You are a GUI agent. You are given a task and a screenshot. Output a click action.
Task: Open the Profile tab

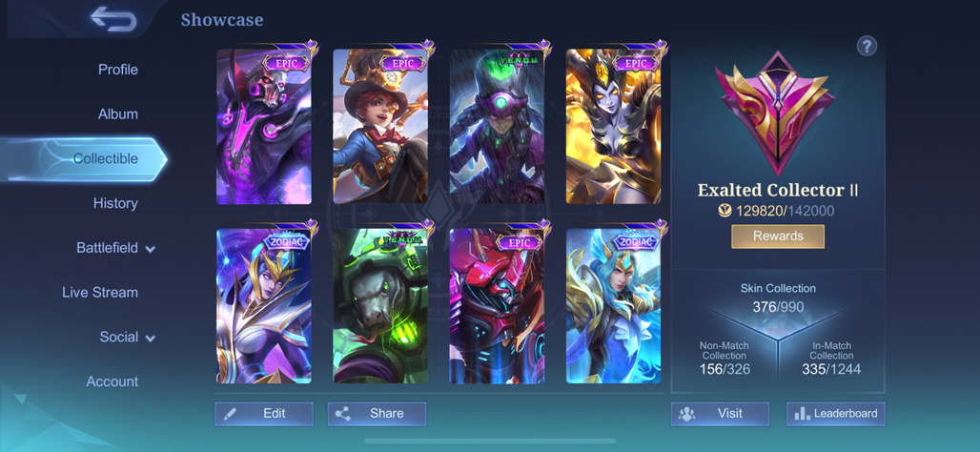pyautogui.click(x=118, y=70)
